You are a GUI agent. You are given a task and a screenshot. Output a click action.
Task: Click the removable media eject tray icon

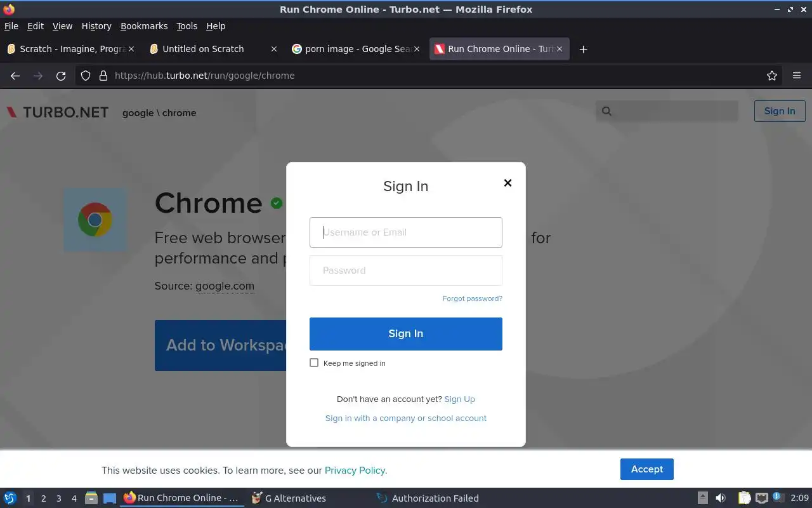pos(703,498)
